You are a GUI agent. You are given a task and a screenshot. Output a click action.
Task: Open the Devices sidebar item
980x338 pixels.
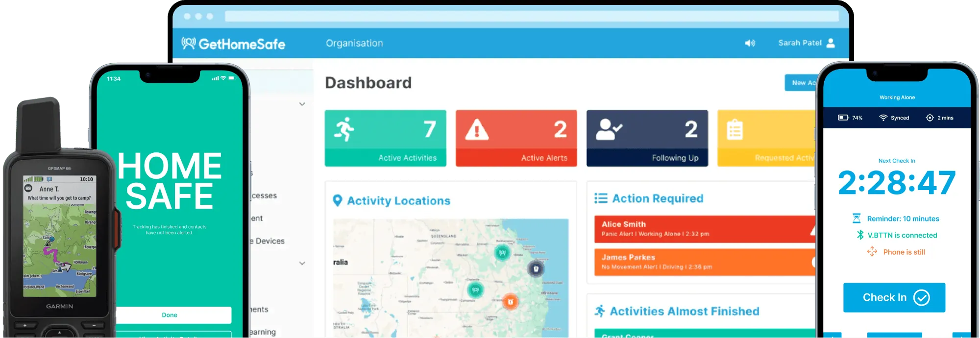coord(269,241)
